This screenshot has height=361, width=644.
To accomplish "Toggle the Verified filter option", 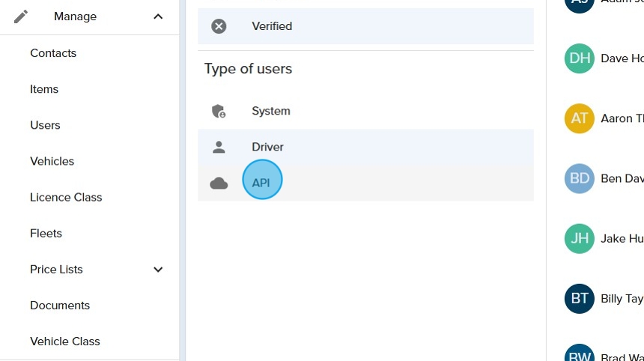I will 272,26.
